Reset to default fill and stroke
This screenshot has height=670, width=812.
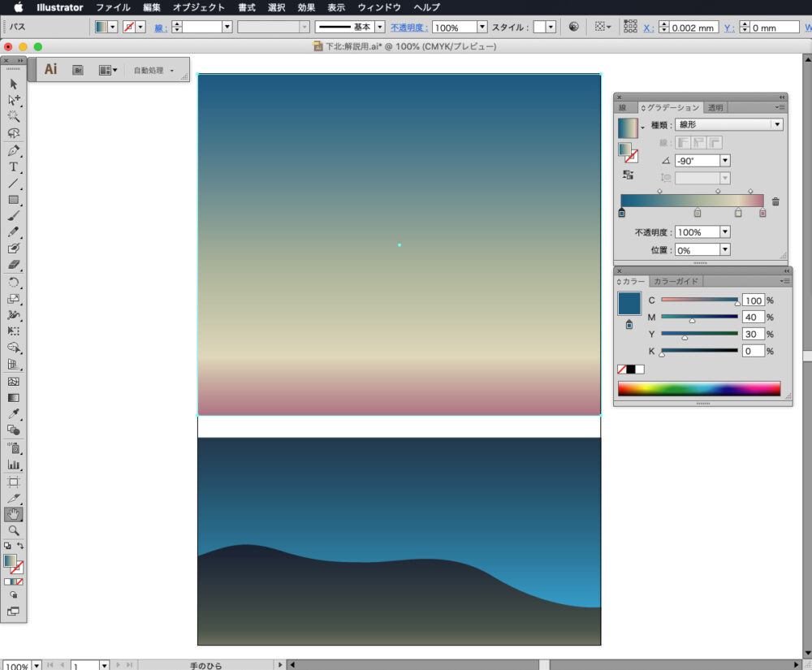click(7, 546)
